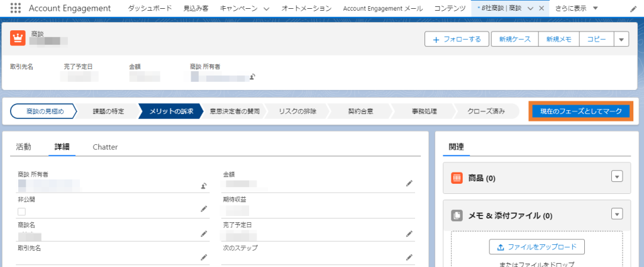Close the B社商談 workspace tab

point(541,9)
